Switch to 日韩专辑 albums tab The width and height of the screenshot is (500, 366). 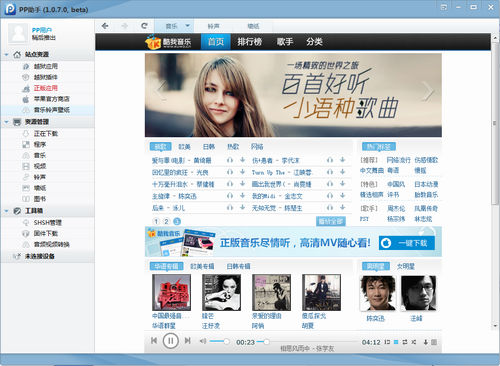pos(238,266)
